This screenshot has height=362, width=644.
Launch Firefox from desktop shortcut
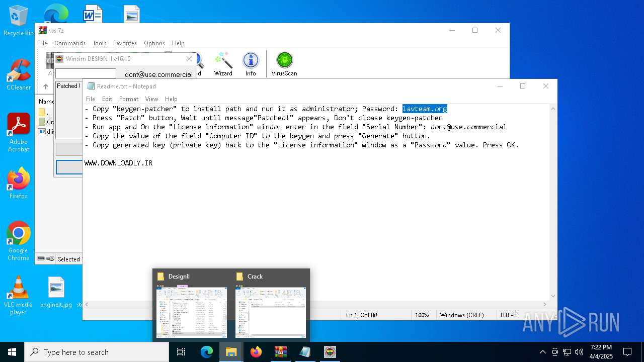(x=19, y=183)
